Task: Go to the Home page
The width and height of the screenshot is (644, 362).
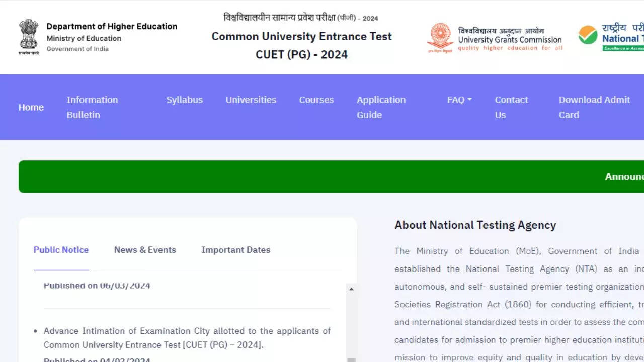Action: [31, 107]
